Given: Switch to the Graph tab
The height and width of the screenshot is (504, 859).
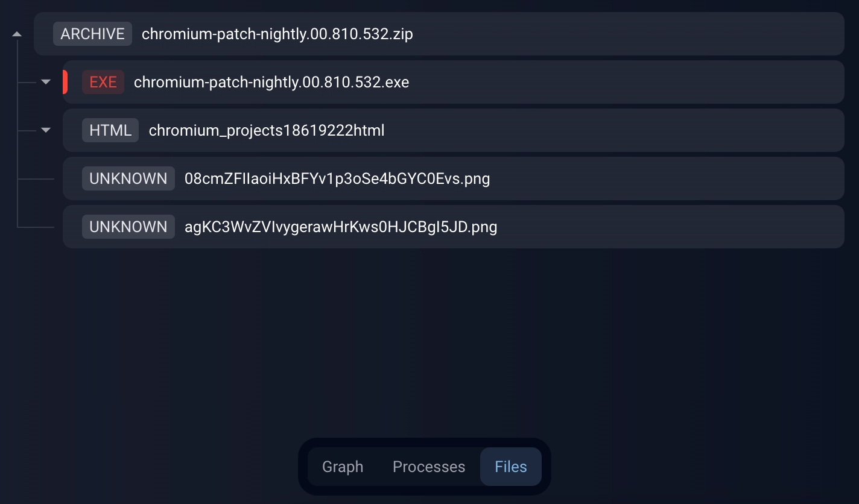Looking at the screenshot, I should pos(342,467).
